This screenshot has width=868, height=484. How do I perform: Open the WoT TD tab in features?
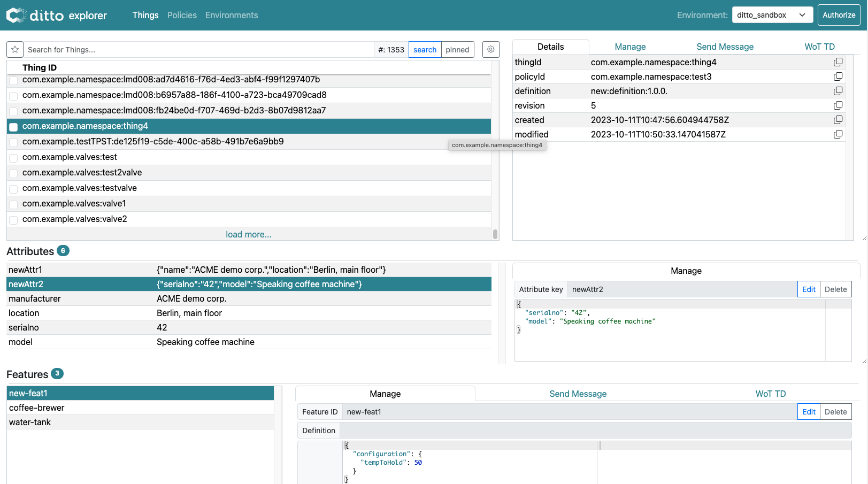click(770, 394)
